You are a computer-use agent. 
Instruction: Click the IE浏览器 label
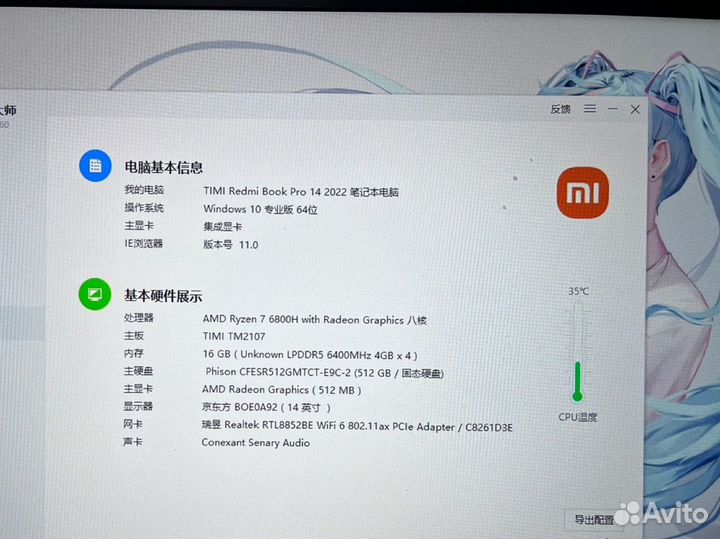[144, 243]
